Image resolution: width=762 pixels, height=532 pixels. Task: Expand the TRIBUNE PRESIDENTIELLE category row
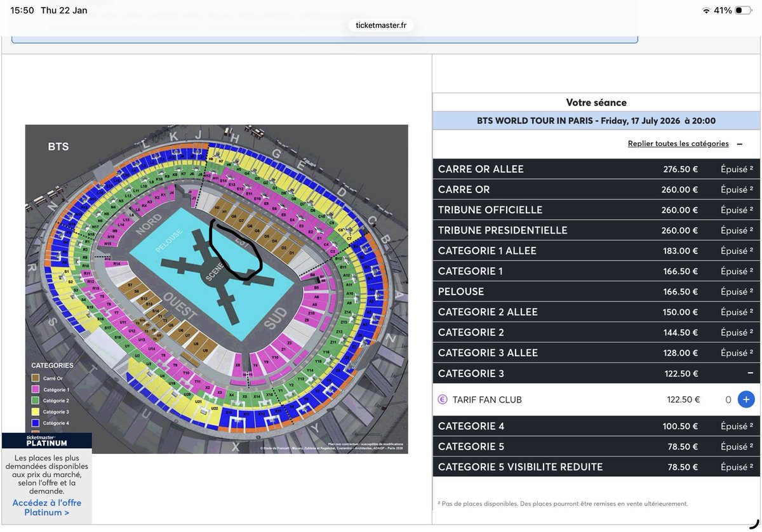pos(596,230)
